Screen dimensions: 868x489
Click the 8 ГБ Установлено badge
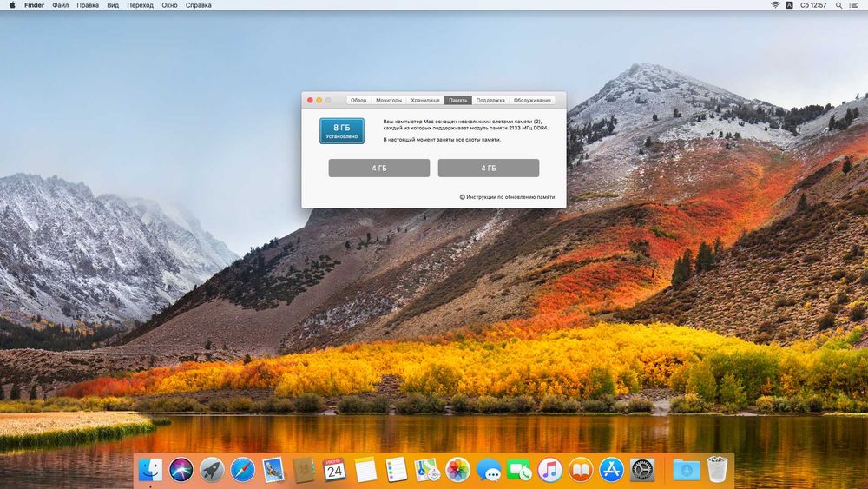(x=341, y=130)
